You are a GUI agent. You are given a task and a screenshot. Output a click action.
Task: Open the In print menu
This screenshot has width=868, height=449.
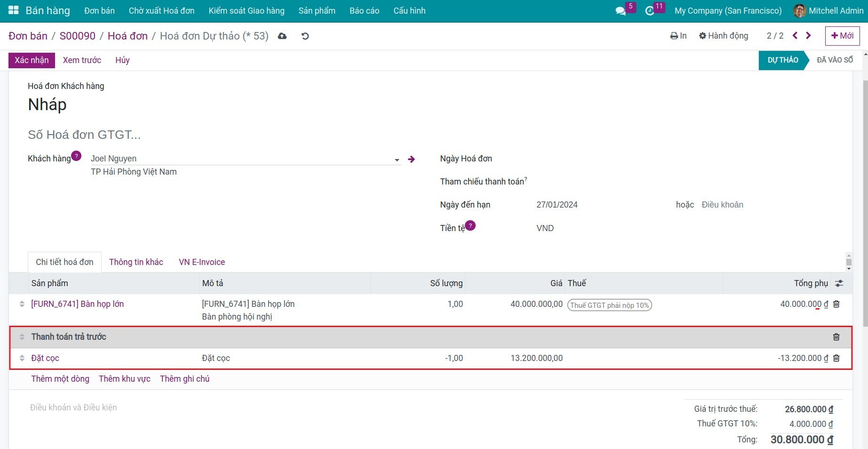[678, 36]
